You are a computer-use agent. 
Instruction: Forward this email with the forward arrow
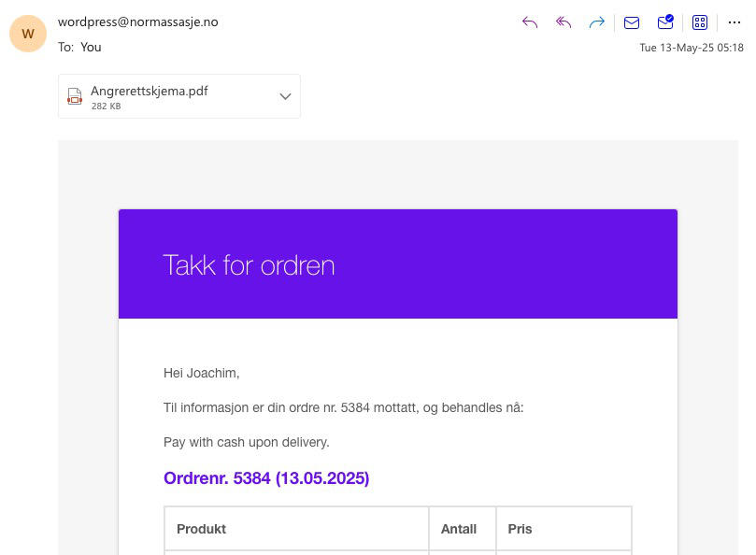[x=597, y=22]
